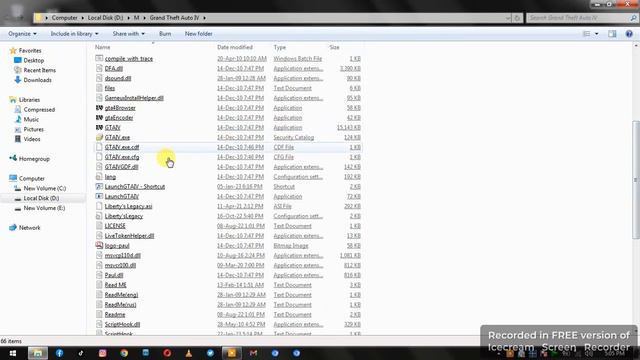Select LiveTokenHelper.dll file
Viewport: 640px width, 360px height.
[129, 236]
